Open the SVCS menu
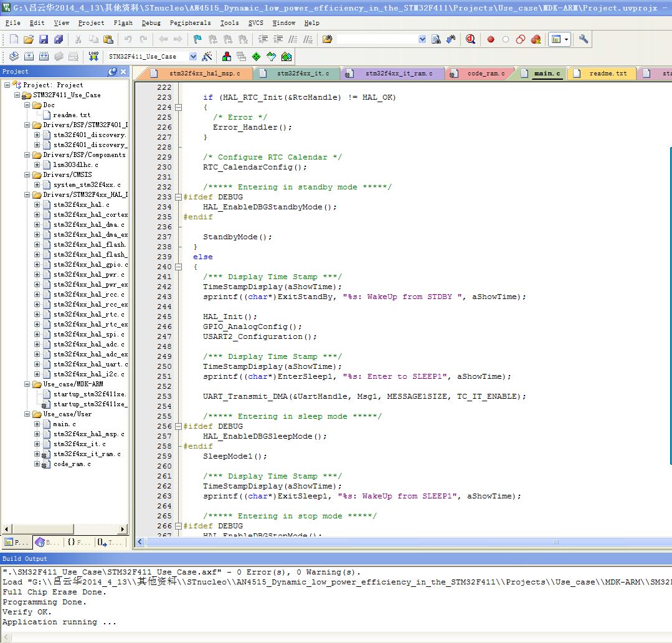 256,23
